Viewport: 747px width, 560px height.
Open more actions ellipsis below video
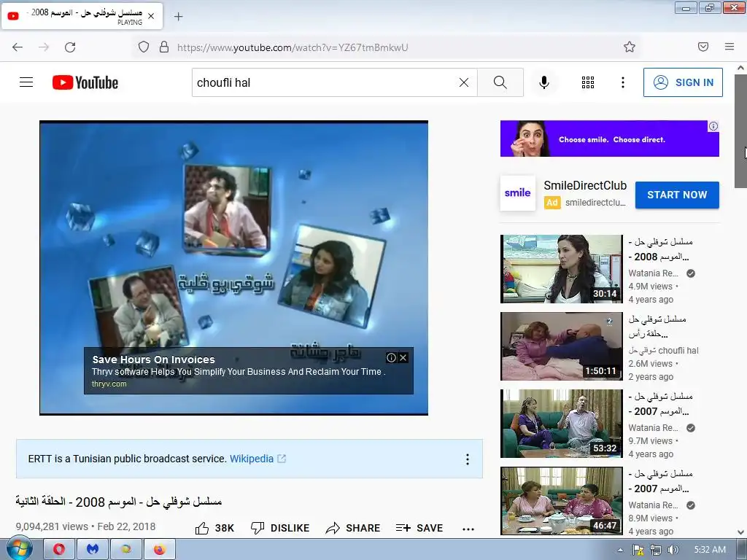pos(468,529)
